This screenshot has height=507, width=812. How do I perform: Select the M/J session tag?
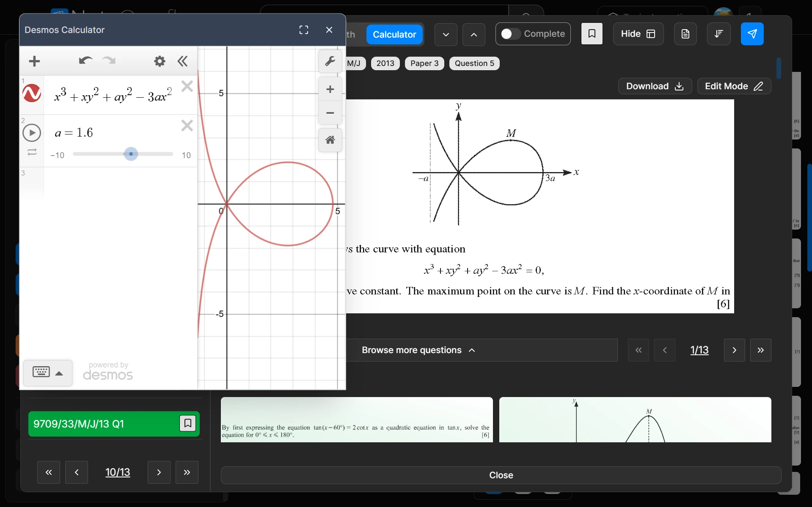[x=355, y=63]
